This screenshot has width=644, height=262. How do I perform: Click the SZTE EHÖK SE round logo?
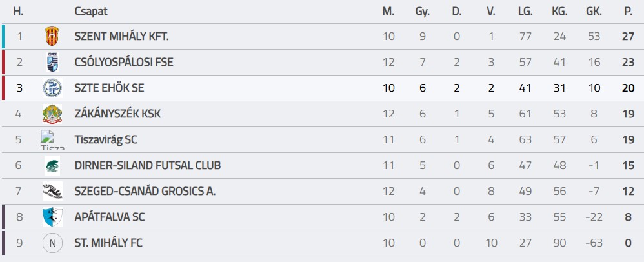[52, 88]
